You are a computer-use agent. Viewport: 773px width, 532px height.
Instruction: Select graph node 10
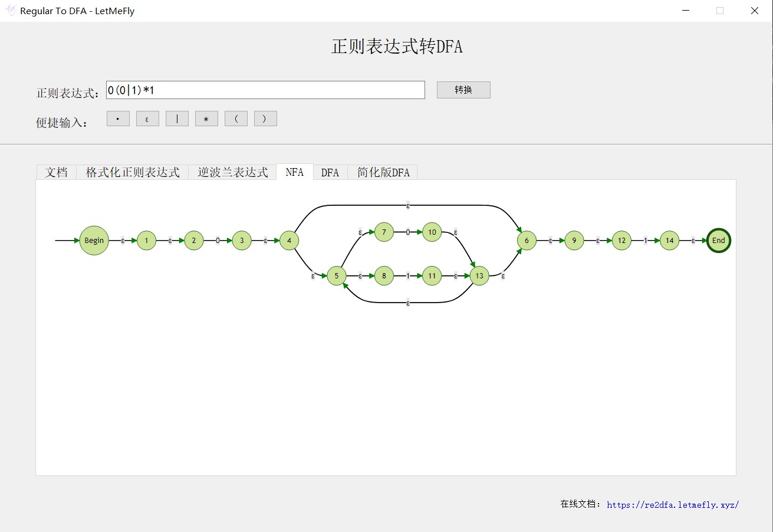[432, 232]
